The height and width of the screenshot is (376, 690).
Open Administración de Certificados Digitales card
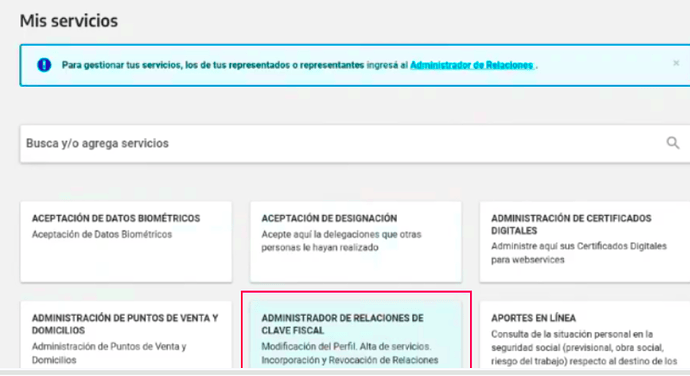coord(585,242)
